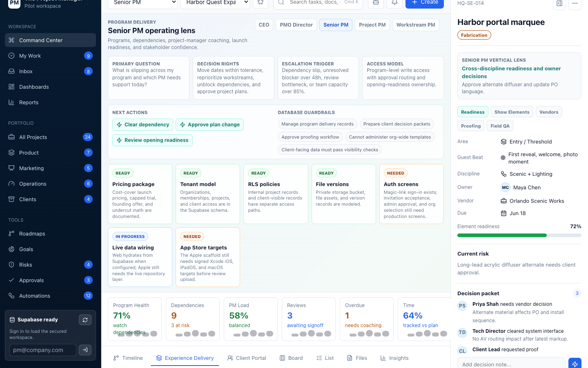The width and height of the screenshot is (588, 368).
Task: Select the Show Elements filter chip
Action: click(512, 112)
